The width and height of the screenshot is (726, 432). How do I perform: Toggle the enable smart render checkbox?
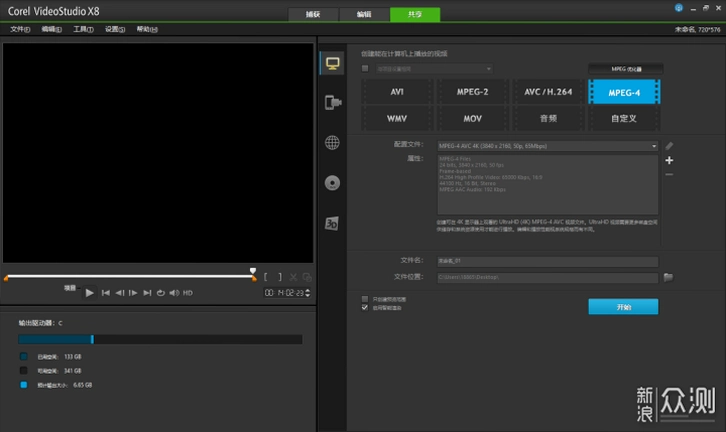point(365,307)
